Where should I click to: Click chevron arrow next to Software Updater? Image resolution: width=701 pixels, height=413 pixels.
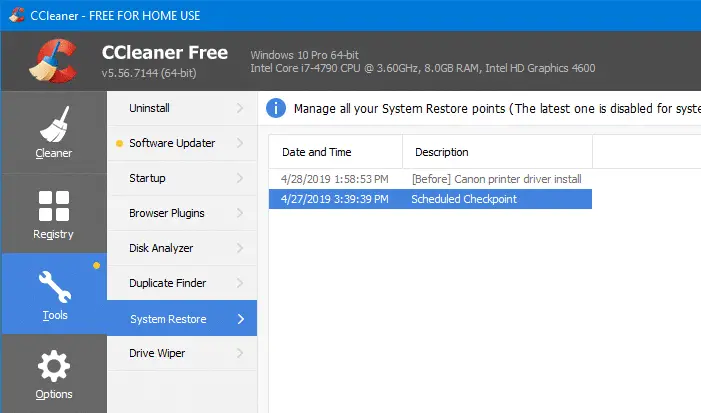[x=240, y=143]
